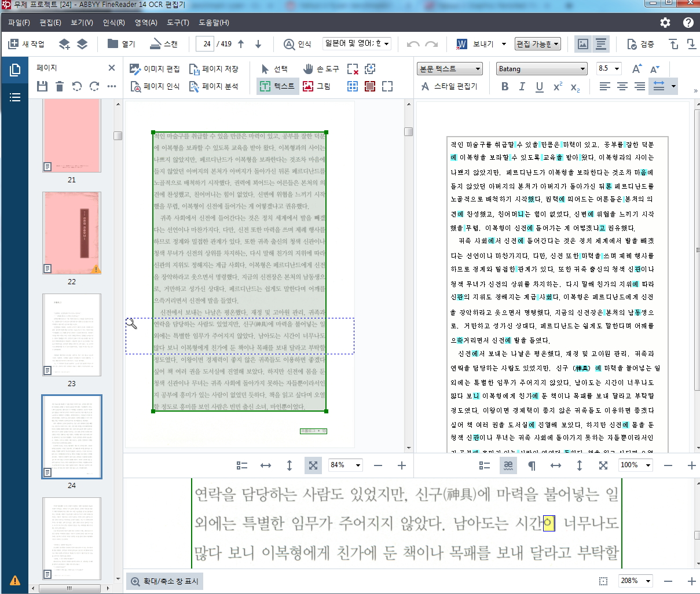Delete selected page with trash icon

pyautogui.click(x=60, y=86)
